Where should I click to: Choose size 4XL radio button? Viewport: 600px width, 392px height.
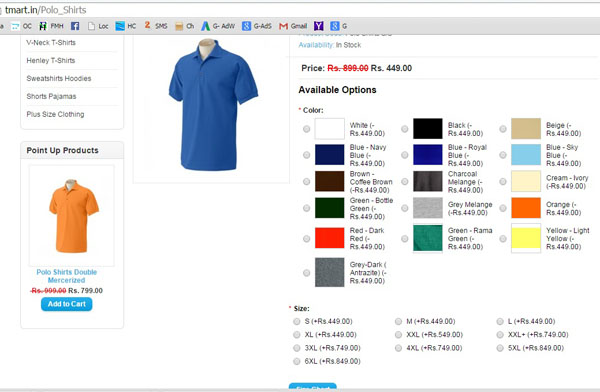pyautogui.click(x=398, y=348)
